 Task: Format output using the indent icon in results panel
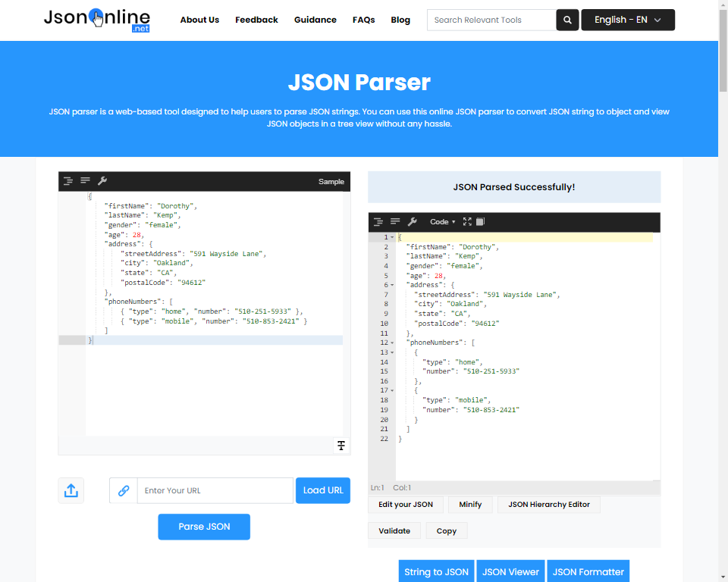[x=378, y=221]
